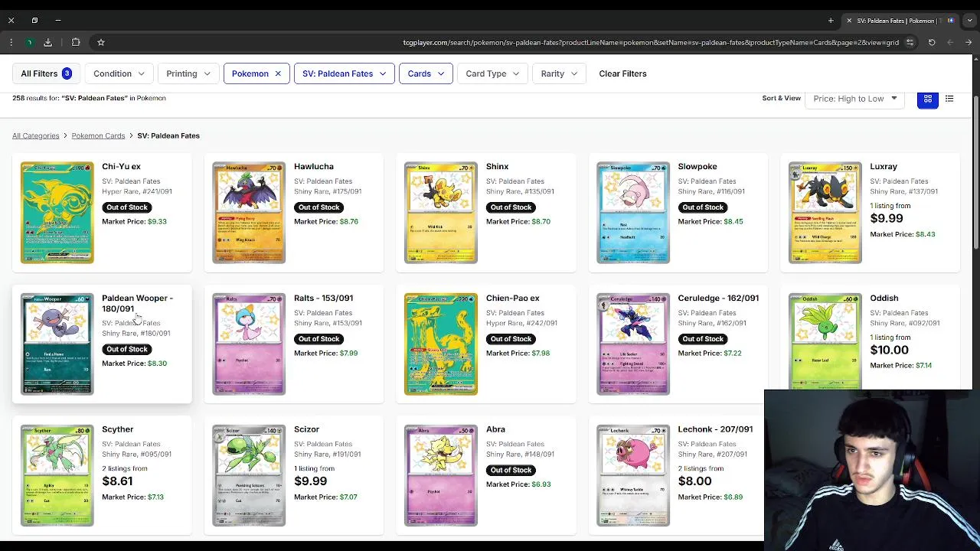Expand the Rarity filter dropdown

click(x=559, y=73)
